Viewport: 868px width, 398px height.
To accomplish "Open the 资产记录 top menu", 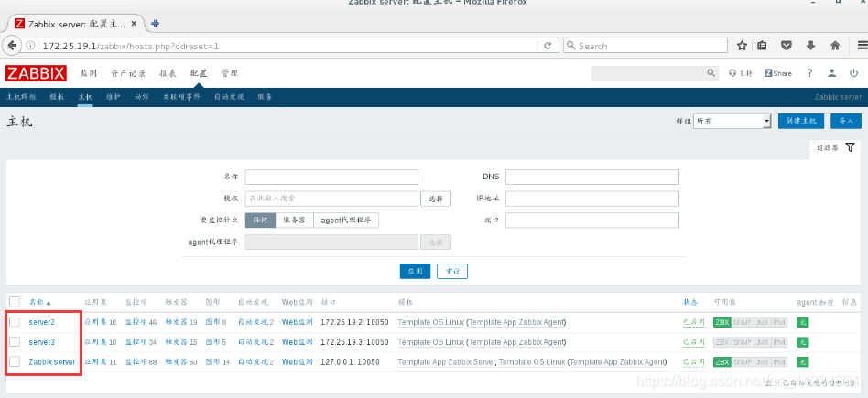I will [128, 73].
